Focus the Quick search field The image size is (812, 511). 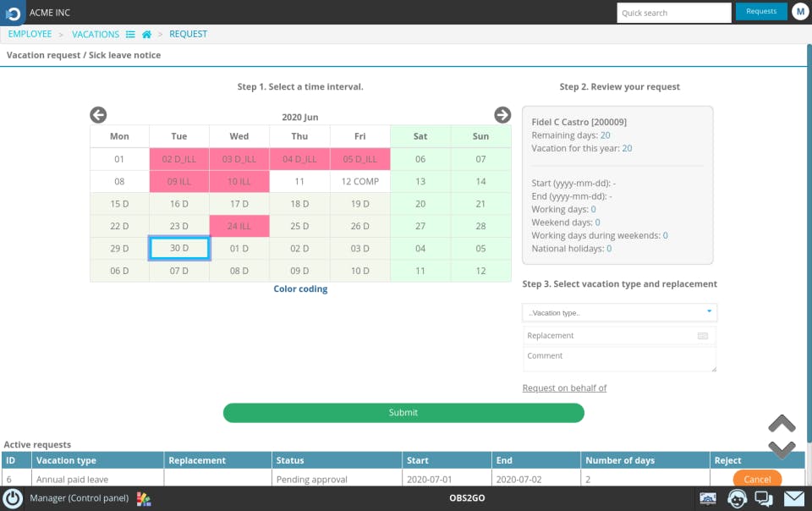[674, 13]
